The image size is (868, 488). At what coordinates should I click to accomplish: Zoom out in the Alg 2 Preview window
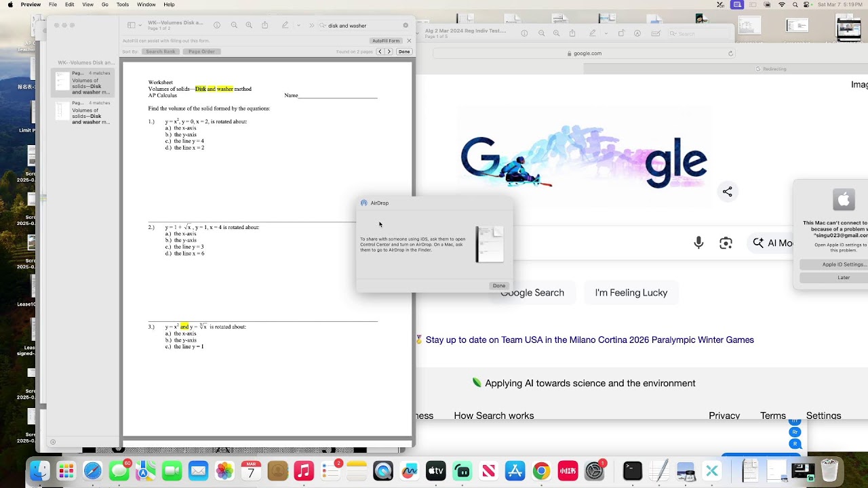click(x=541, y=33)
